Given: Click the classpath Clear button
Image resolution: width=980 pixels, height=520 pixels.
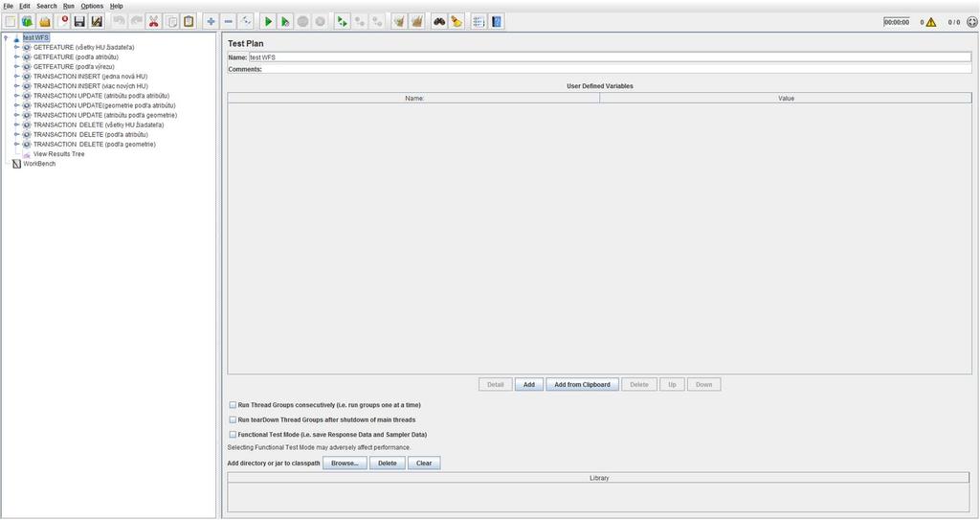Looking at the screenshot, I should [x=424, y=463].
